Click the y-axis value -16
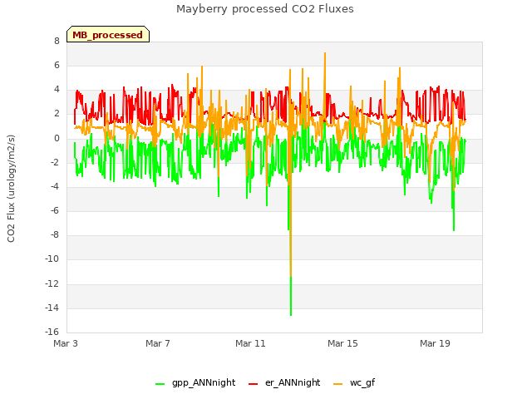This screenshot has width=532, height=399. (x=52, y=332)
